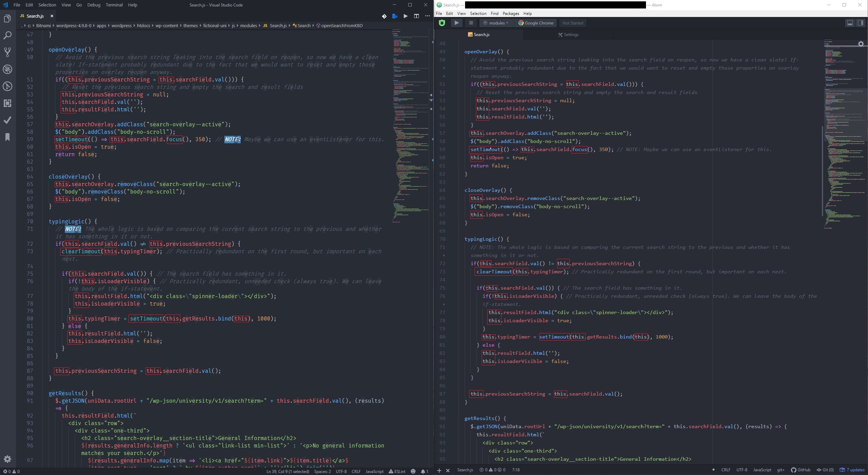Toggle the bottom panel in Atom's toolbar
The image size is (868, 475).
(x=850, y=23)
